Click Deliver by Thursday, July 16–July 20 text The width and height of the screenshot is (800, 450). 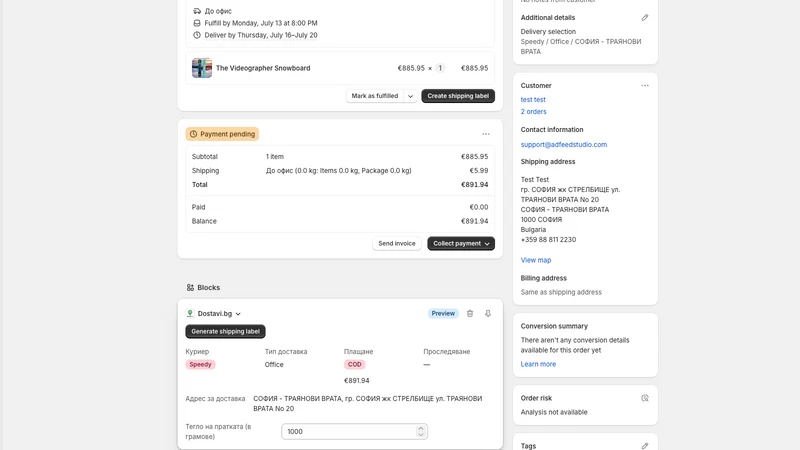(x=261, y=35)
